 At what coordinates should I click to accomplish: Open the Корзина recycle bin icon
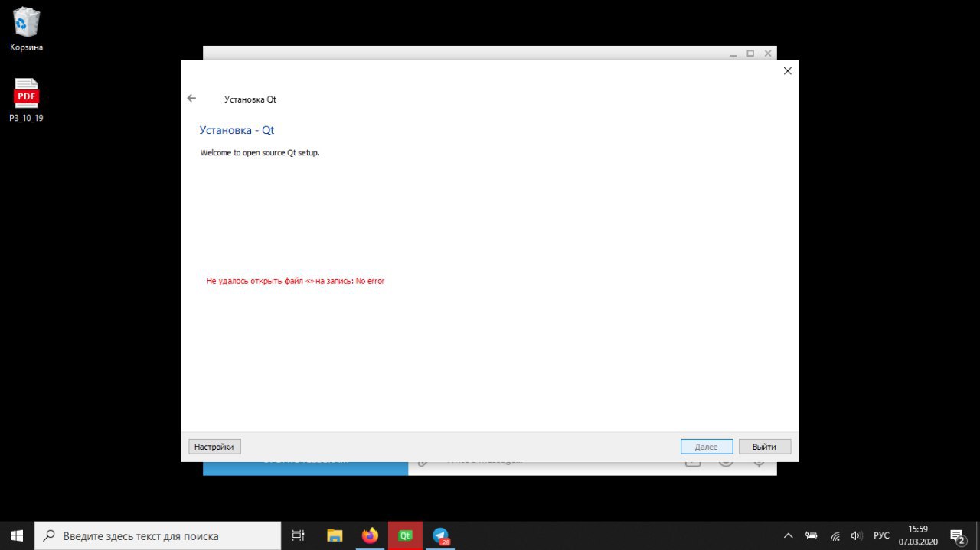pyautogui.click(x=27, y=30)
